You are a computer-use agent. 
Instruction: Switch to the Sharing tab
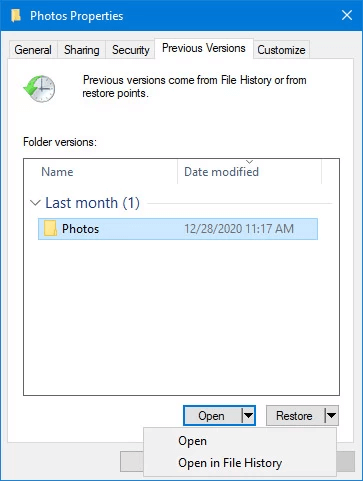[82, 50]
